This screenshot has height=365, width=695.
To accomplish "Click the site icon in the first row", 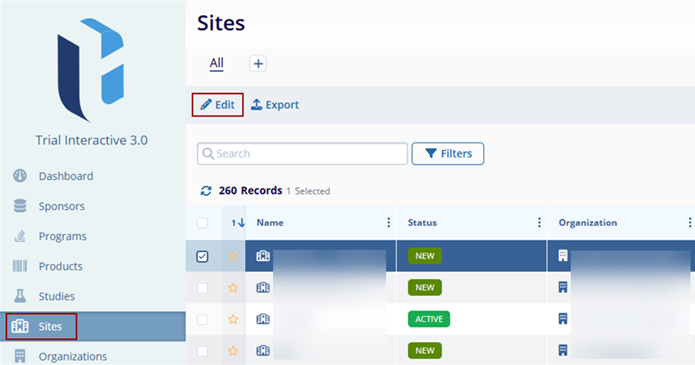I will (263, 256).
